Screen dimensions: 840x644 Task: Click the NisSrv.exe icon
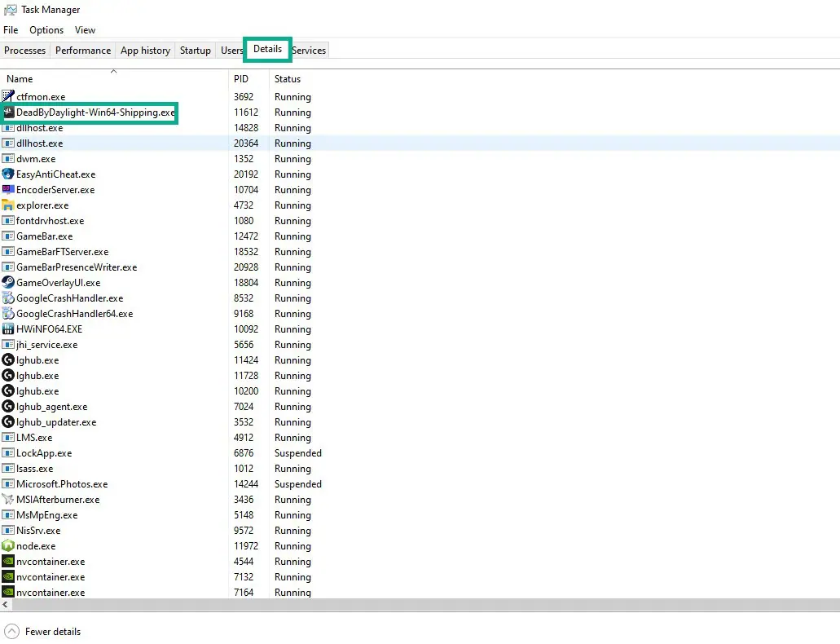(8, 531)
